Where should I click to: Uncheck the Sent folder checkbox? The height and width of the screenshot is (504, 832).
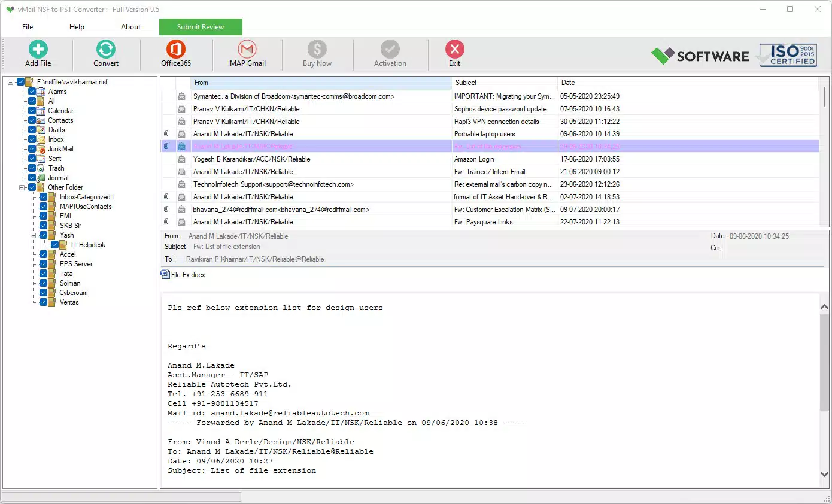pyautogui.click(x=32, y=159)
